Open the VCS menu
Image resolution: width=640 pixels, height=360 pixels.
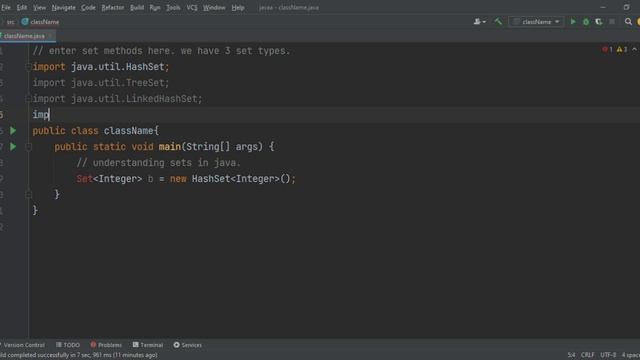tap(192, 7)
